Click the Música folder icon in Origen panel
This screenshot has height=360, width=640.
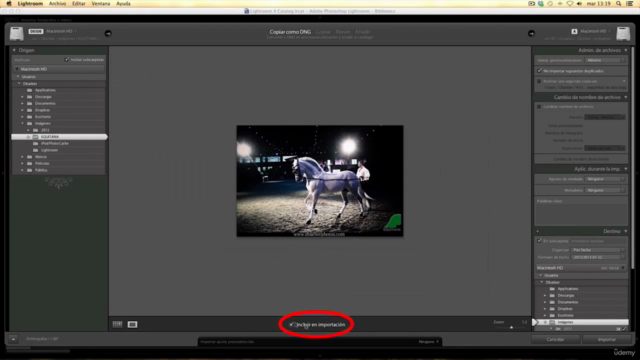pyautogui.click(x=29, y=157)
